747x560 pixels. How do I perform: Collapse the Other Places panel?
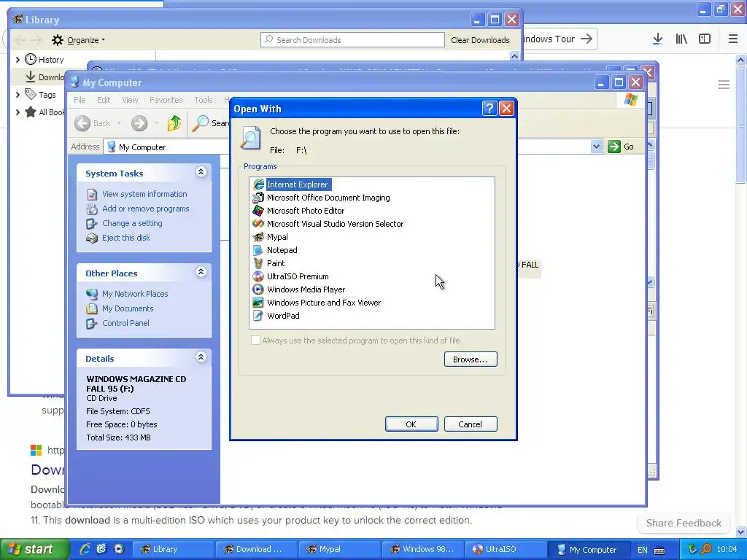(x=201, y=272)
